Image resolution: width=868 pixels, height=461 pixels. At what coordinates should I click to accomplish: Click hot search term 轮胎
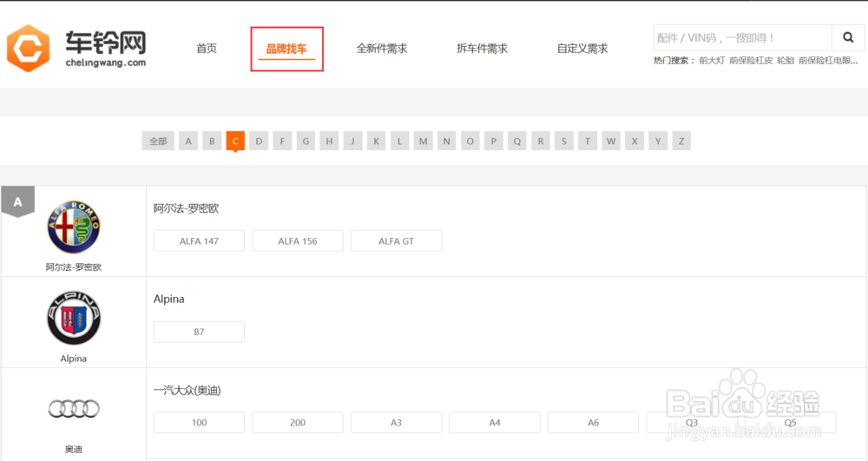[x=786, y=60]
